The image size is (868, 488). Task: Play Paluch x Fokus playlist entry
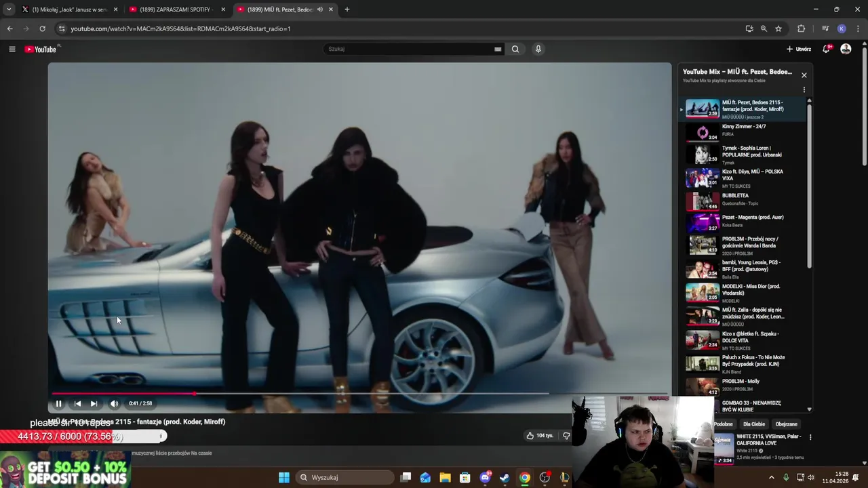point(743,364)
